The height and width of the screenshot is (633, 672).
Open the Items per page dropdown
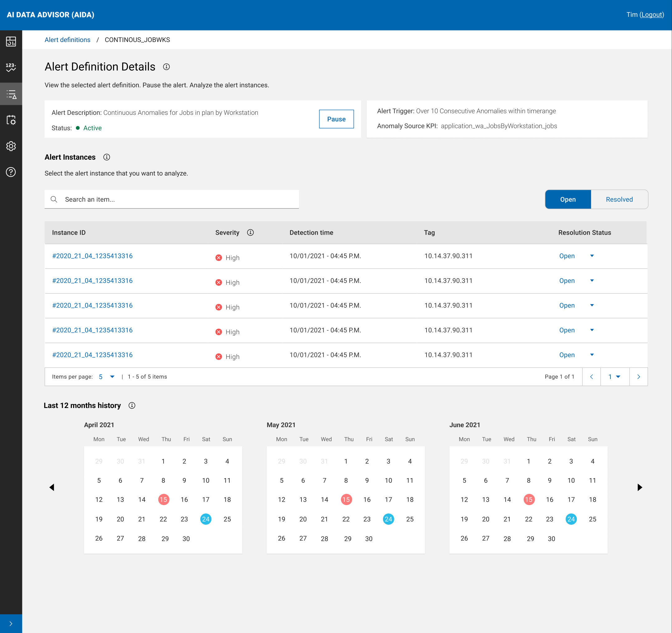107,377
